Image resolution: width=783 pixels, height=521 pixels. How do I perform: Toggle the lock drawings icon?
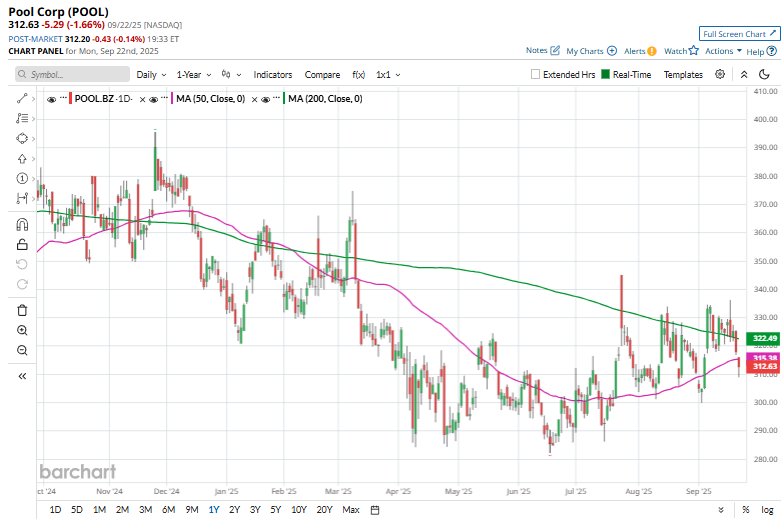22,244
